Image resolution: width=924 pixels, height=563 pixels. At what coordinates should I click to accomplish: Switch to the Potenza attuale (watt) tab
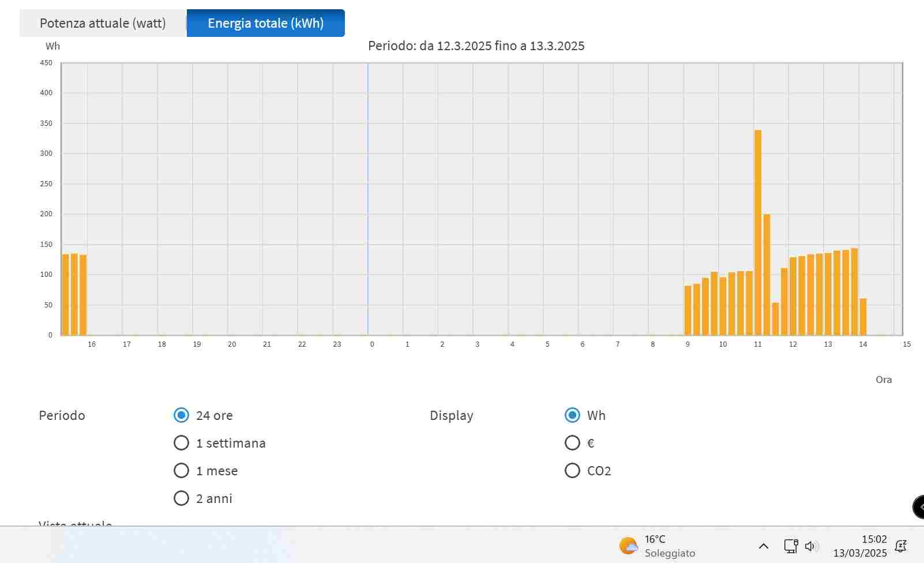(x=103, y=23)
